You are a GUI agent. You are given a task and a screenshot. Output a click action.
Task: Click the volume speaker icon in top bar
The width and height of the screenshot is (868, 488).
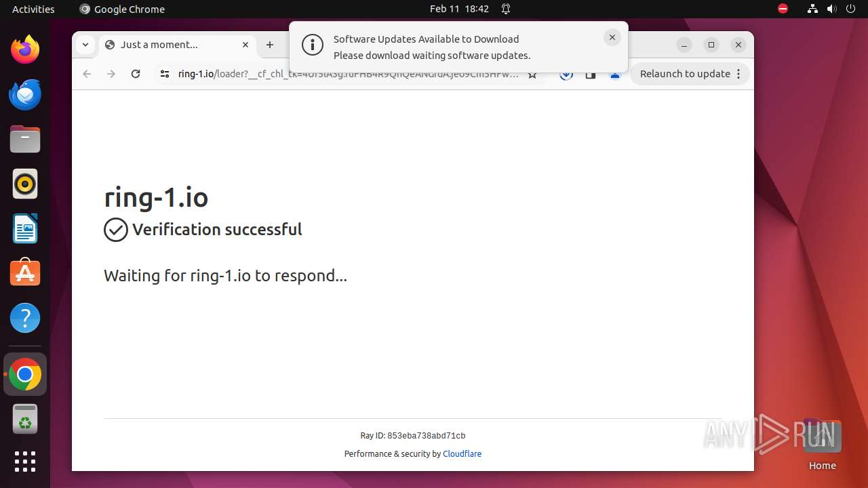[831, 9]
